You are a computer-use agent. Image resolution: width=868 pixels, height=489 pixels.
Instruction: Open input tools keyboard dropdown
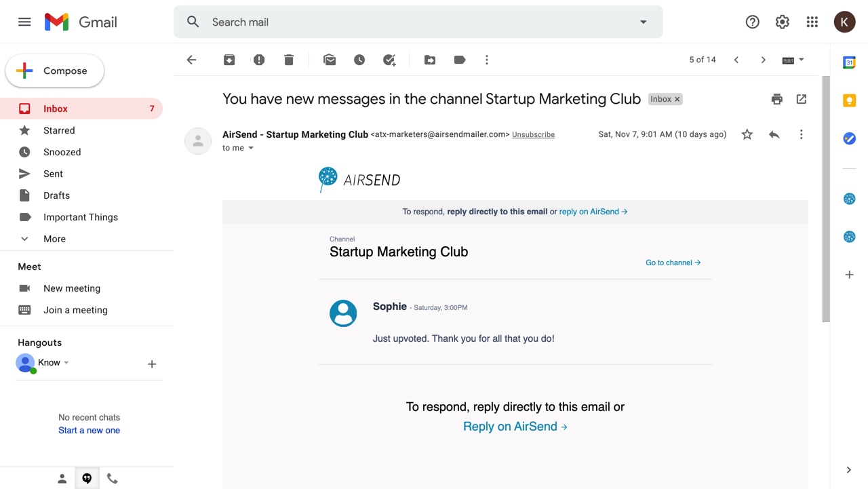(793, 60)
